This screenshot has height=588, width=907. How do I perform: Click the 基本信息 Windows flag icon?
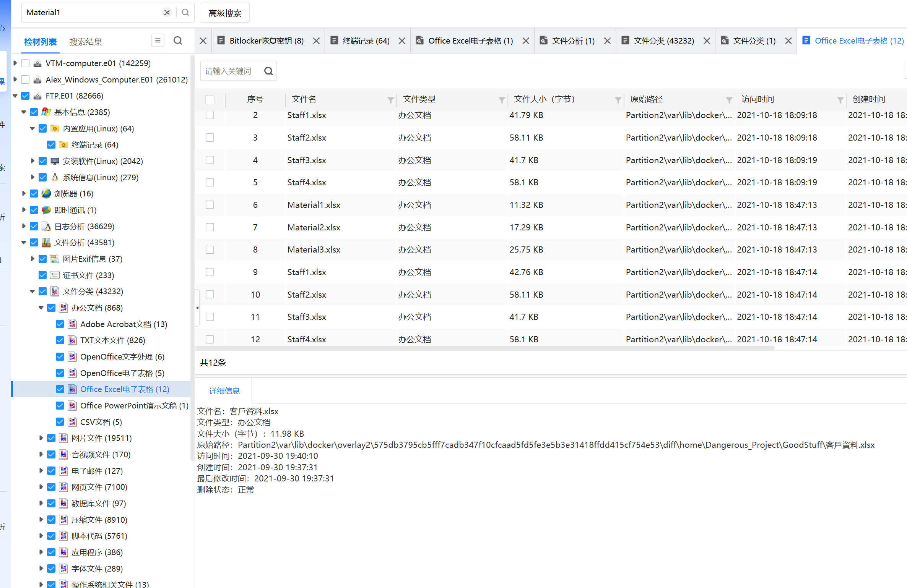(x=46, y=112)
